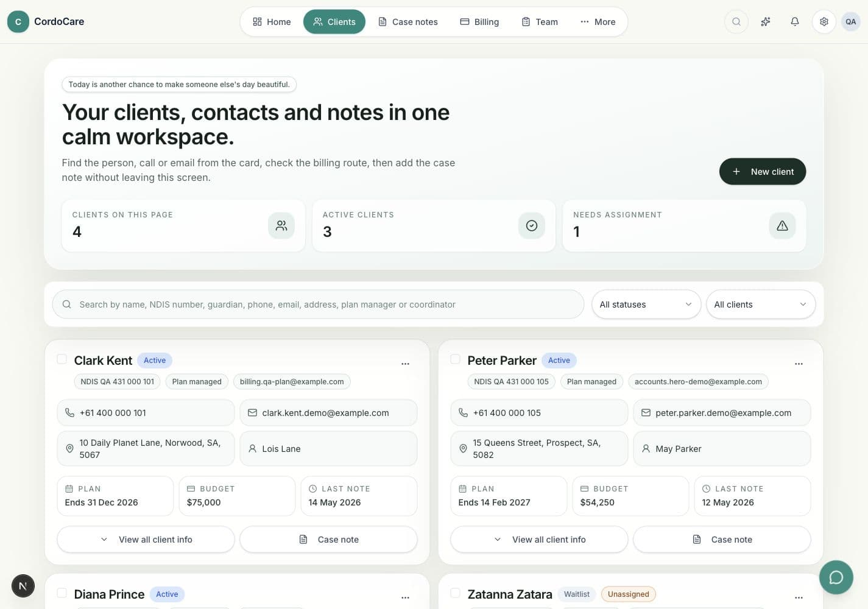Image resolution: width=868 pixels, height=609 pixels.
Task: Click Peter Parker's Last note 12 May 2026 tile
Action: click(x=752, y=496)
